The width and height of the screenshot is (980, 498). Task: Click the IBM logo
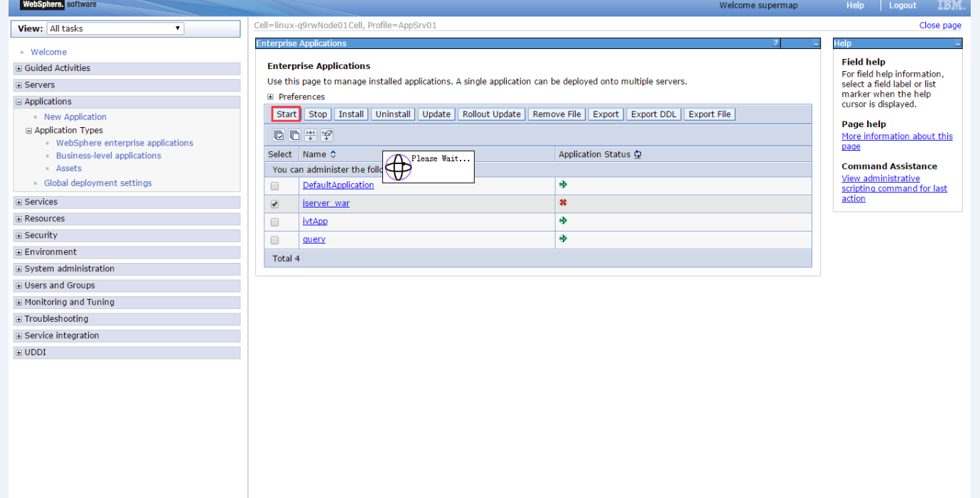pos(951,6)
